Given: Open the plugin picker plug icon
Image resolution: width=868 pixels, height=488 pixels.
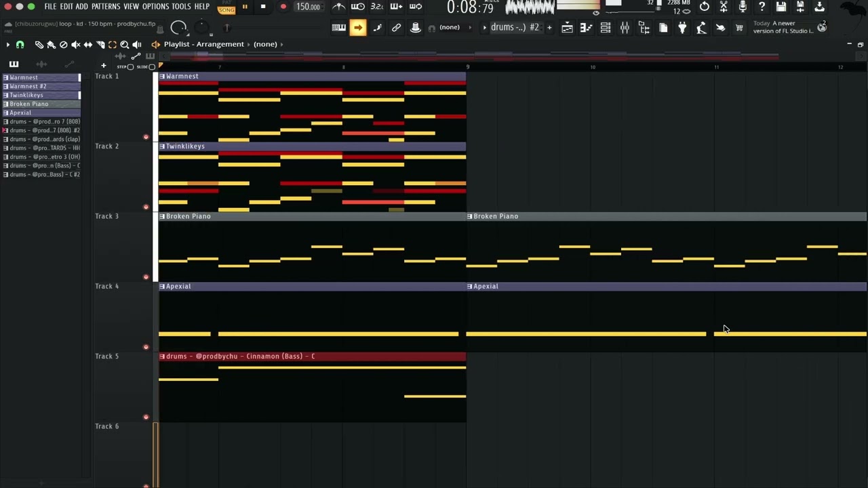Looking at the screenshot, I should pos(682,28).
